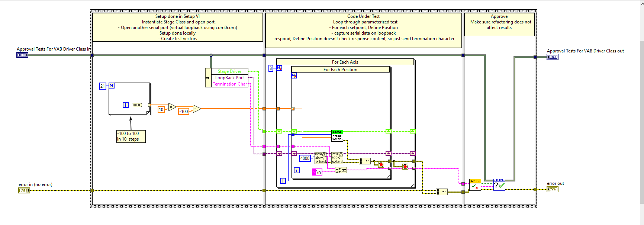
Task: Select the To DBL conversion node
Action: click(137, 105)
